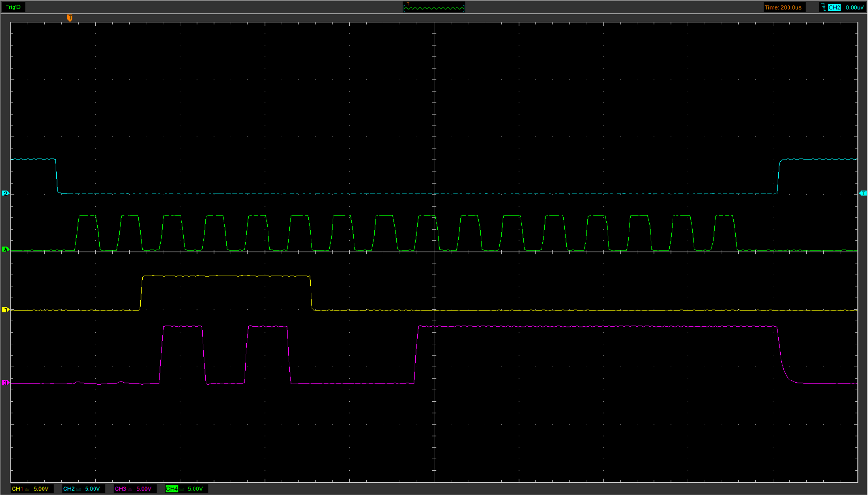Image resolution: width=868 pixels, height=495 pixels.
Task: Click the orange horizontal trigger position marker
Action: tap(70, 18)
